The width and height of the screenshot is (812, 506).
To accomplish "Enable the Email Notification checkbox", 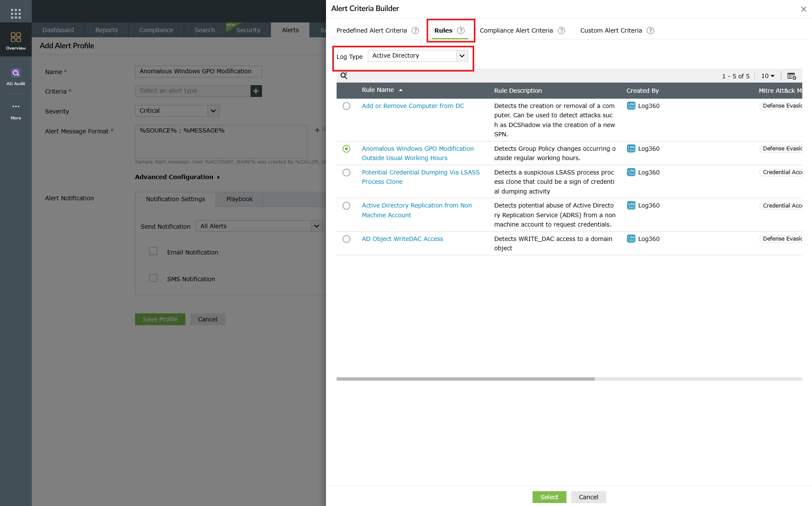I will point(153,251).
